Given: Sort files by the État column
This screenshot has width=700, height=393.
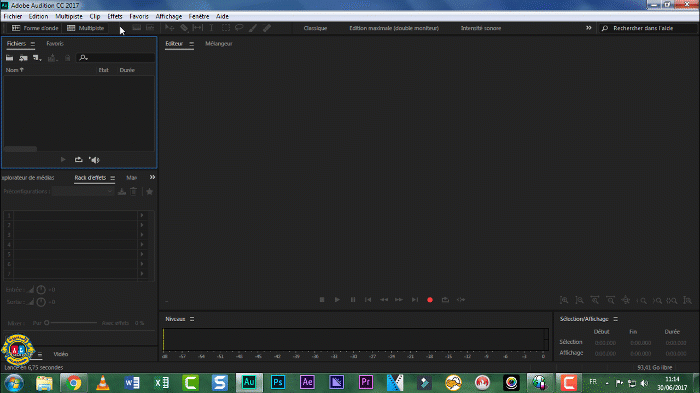Looking at the screenshot, I should click(104, 70).
